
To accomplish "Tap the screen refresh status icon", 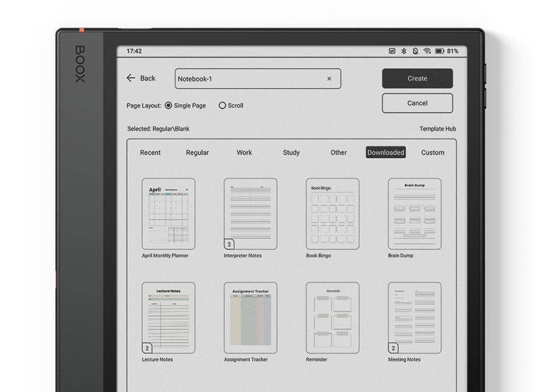I will click(x=392, y=51).
